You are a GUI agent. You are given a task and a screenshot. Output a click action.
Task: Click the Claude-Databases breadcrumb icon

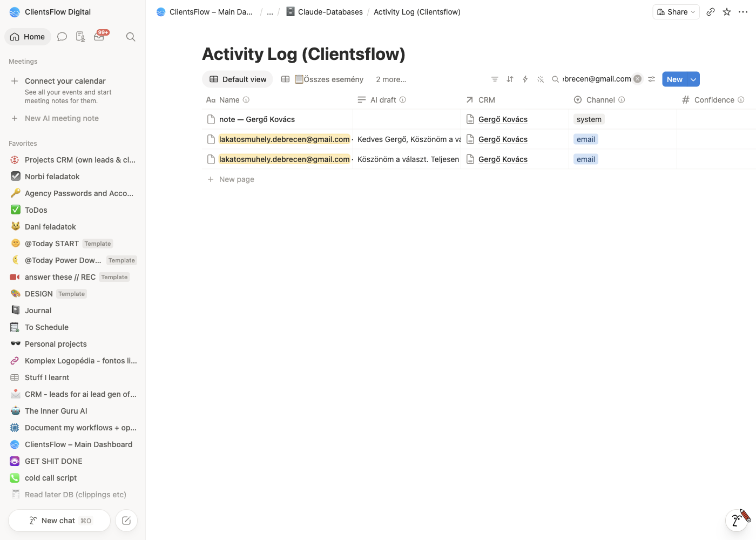pos(291,11)
